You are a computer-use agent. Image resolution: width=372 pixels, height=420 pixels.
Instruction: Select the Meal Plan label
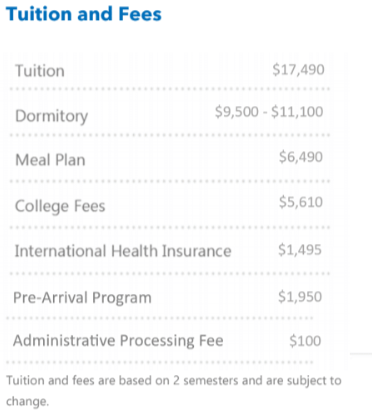click(x=50, y=160)
